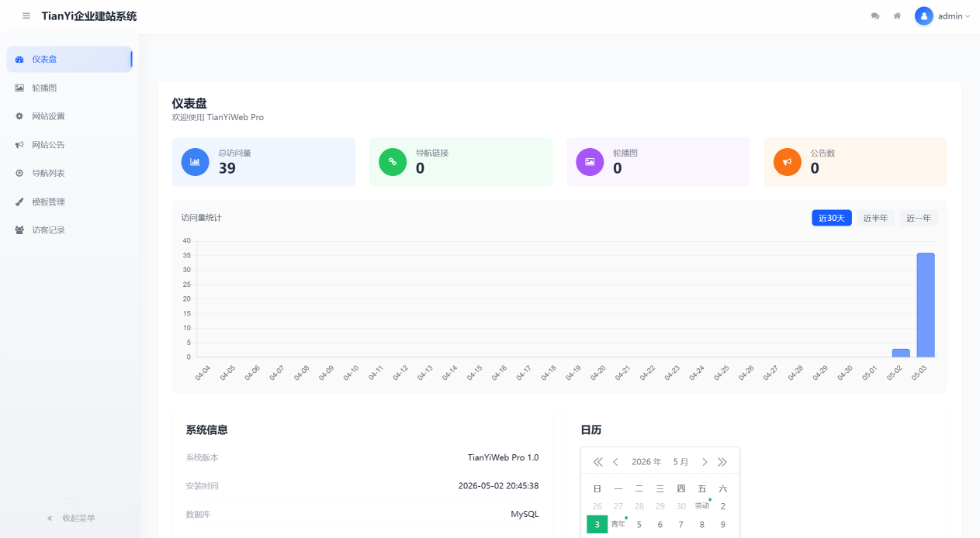This screenshot has height=538, width=980.
Task: Open the 轮播图 sidebar menu
Action: tap(70, 88)
